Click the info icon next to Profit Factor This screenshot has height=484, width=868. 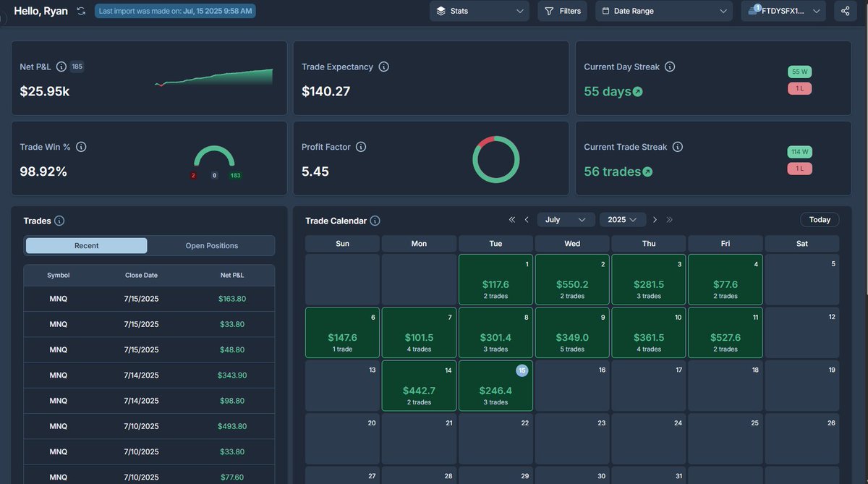pos(361,147)
